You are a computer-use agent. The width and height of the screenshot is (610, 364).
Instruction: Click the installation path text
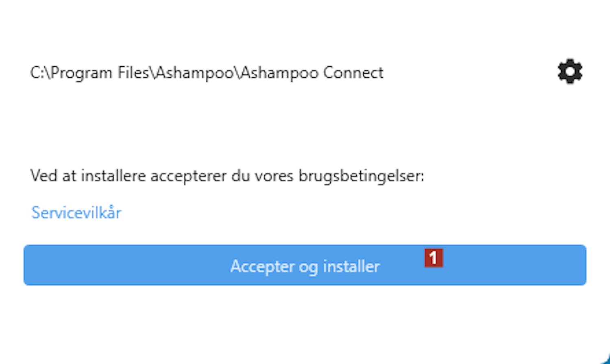point(207,73)
